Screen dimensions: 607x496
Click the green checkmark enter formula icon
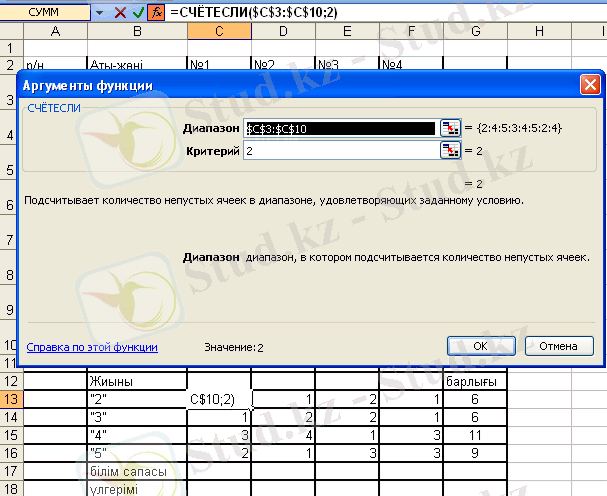pyautogui.click(x=138, y=13)
